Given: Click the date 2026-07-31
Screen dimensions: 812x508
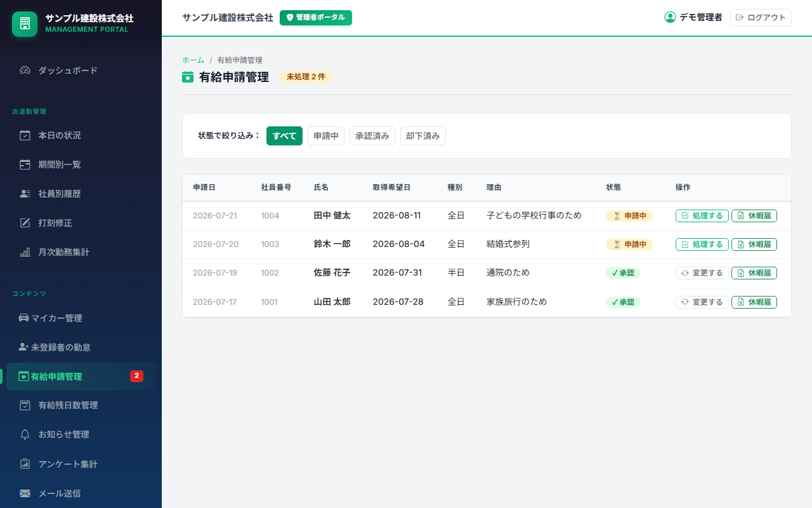Looking at the screenshot, I should [397, 272].
